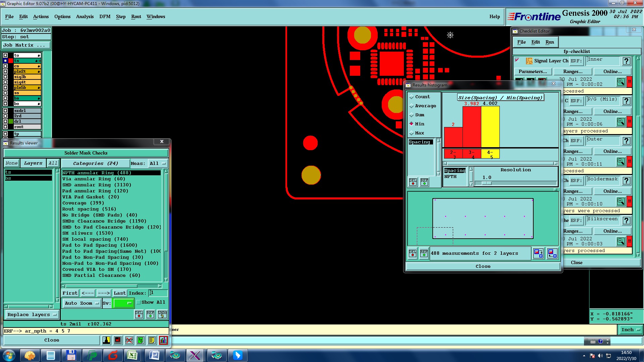Open results magnifier for Soldermask check
This screenshot has height=362, width=644.
pyautogui.click(x=621, y=201)
